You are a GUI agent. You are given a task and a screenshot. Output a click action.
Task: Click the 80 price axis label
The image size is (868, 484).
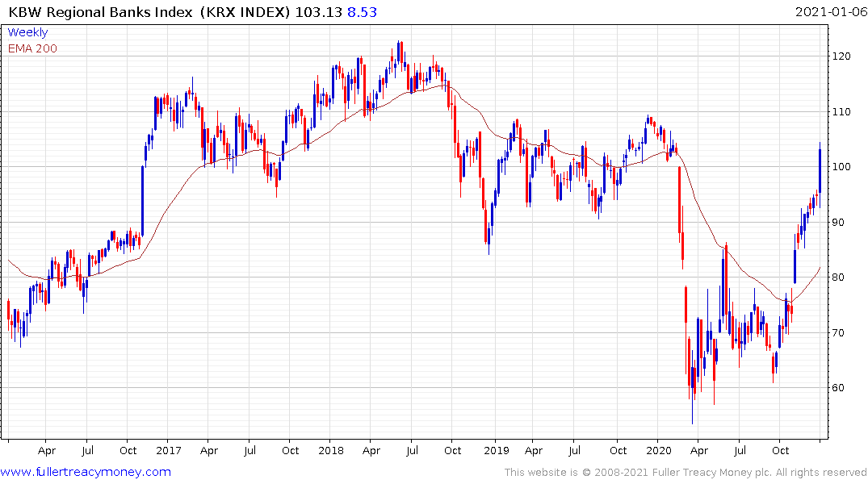point(837,277)
